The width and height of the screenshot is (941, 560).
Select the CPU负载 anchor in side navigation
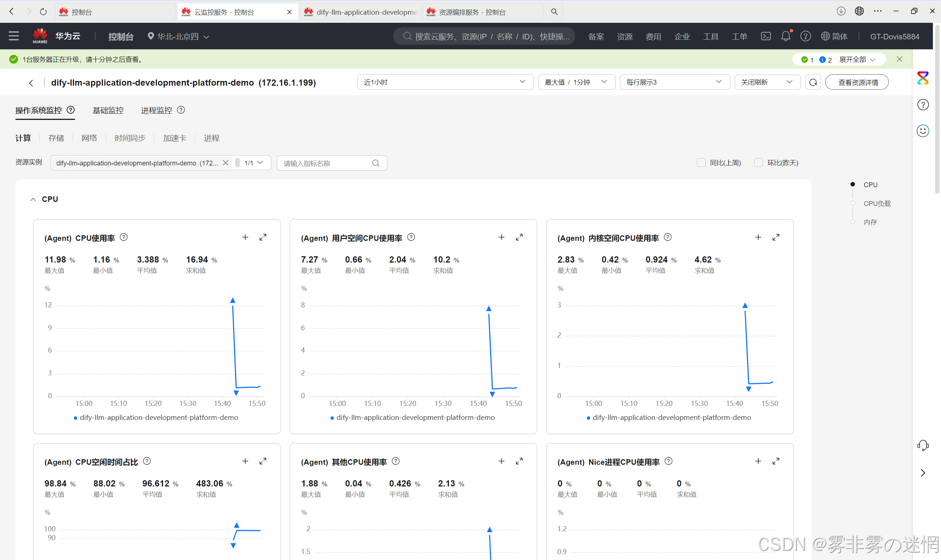[877, 203]
